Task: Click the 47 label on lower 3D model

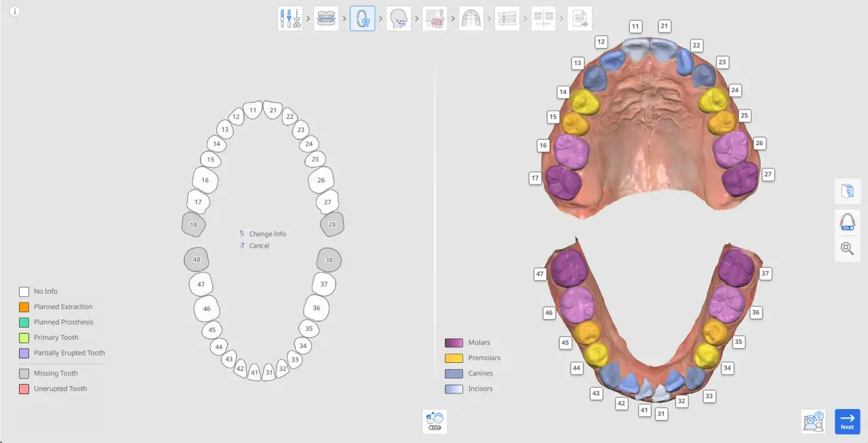Action: point(540,274)
